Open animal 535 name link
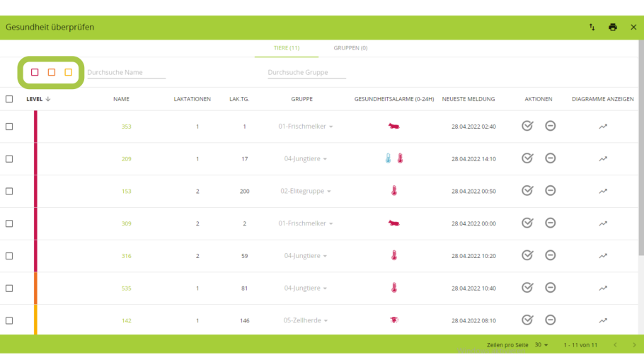 [126, 288]
